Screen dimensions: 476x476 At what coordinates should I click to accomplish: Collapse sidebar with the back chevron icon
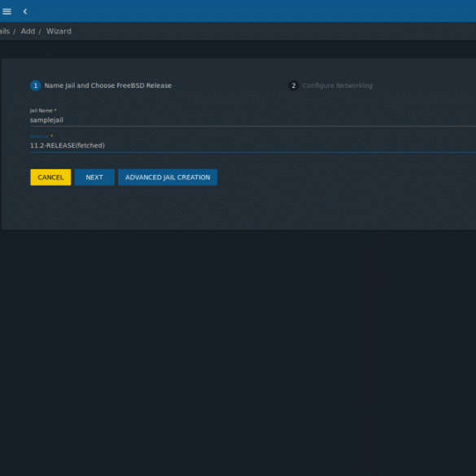coord(25,11)
